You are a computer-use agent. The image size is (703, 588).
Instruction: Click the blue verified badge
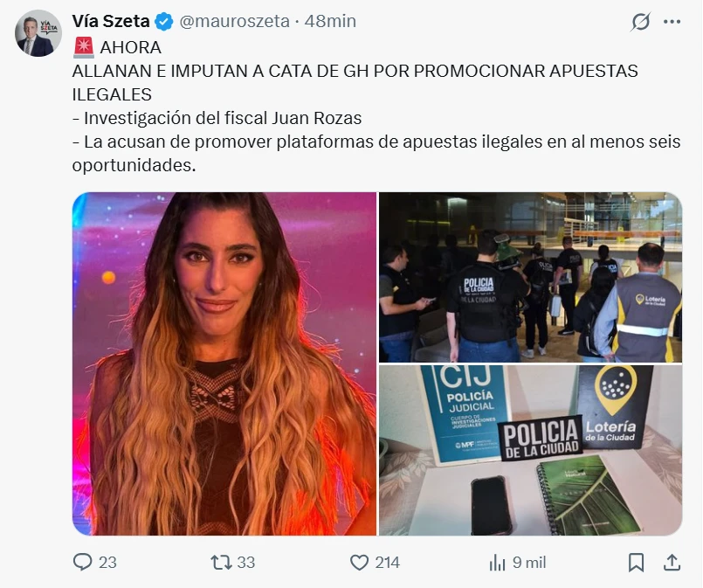pos(164,22)
